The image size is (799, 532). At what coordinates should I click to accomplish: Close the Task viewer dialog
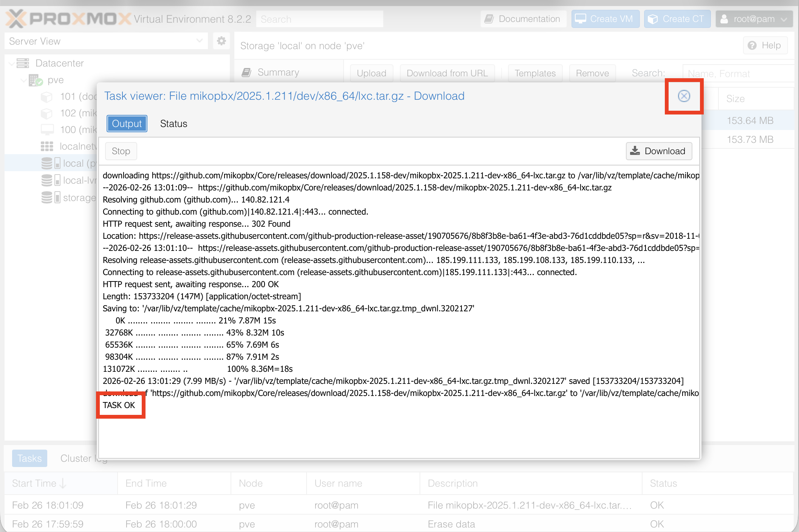683,96
